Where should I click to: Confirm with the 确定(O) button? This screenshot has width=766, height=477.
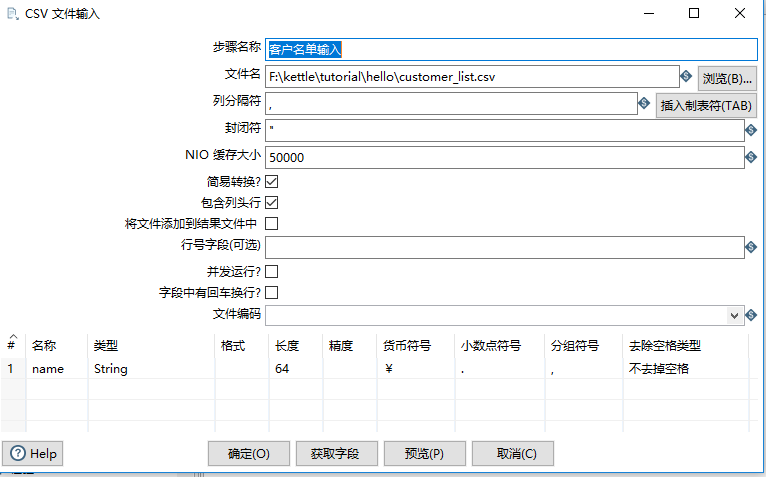point(249,454)
